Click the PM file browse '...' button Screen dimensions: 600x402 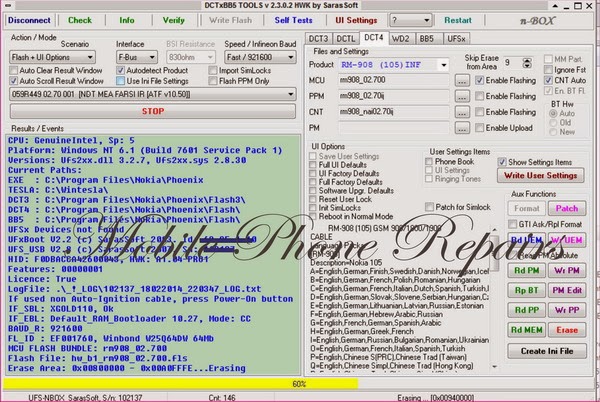click(462, 128)
